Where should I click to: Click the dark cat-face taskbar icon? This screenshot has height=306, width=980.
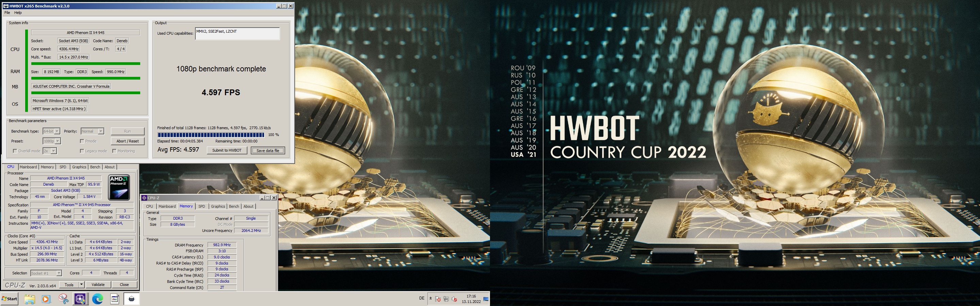132,299
